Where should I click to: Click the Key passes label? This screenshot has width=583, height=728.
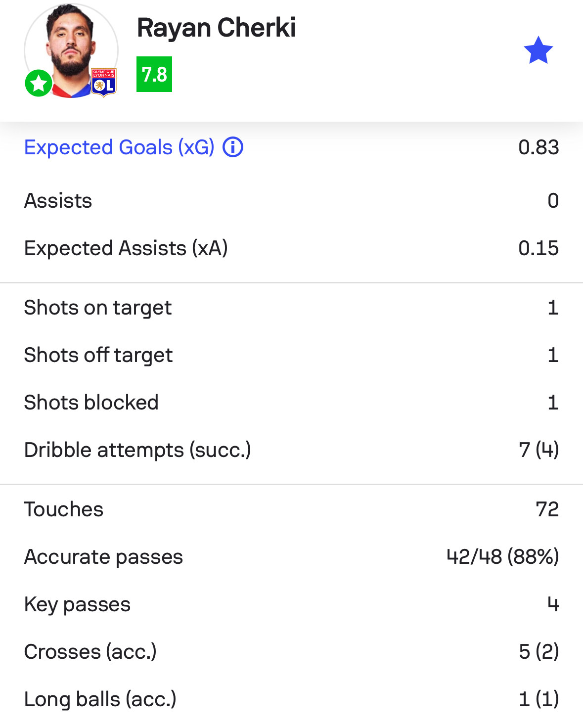[78, 605]
